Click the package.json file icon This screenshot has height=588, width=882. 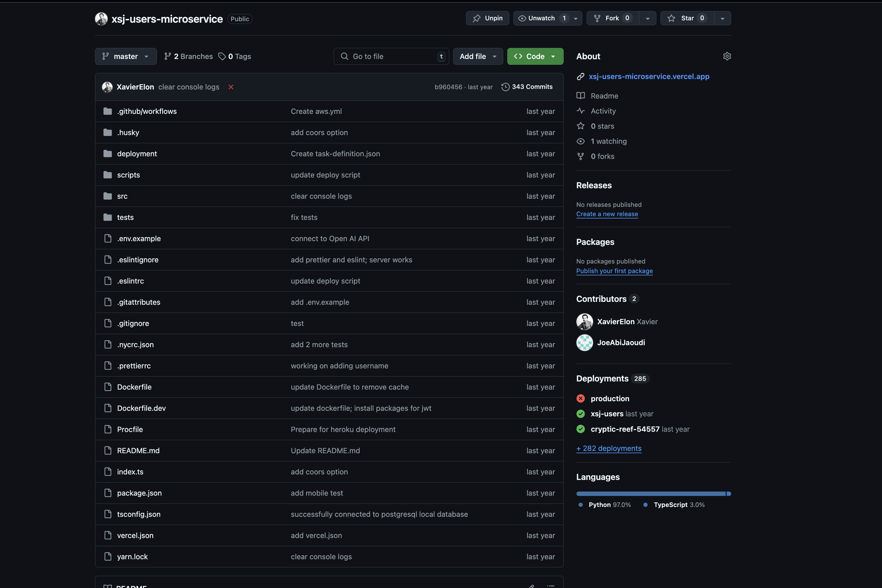tap(108, 493)
